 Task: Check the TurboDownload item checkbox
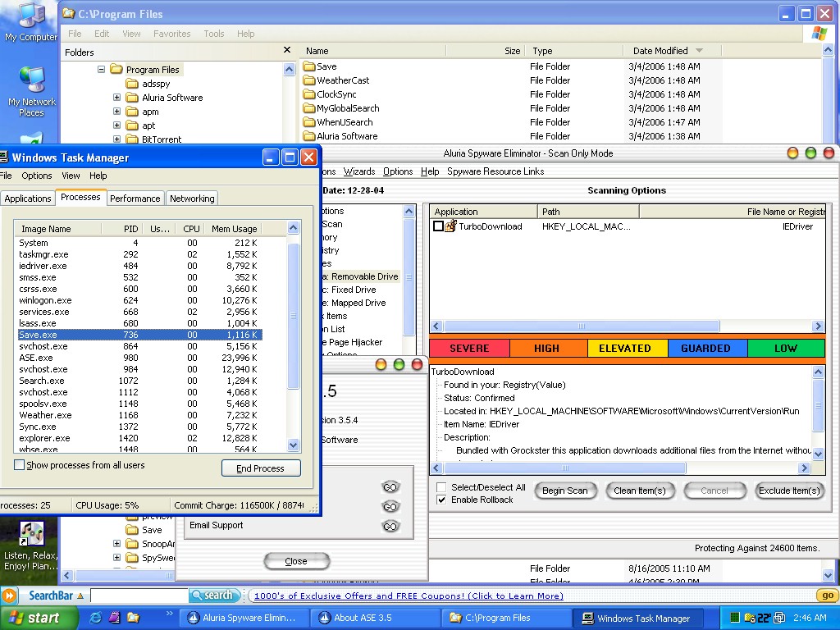(438, 226)
